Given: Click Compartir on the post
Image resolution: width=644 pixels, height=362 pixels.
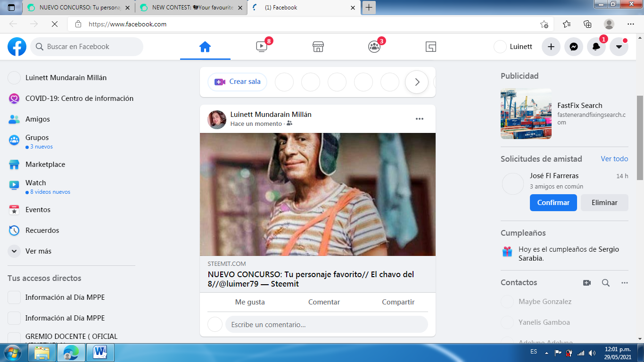Looking at the screenshot, I should tap(398, 302).
